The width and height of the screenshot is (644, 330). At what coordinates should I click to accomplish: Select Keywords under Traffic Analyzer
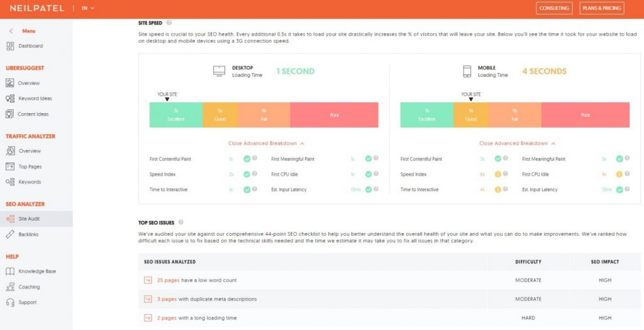(x=30, y=182)
